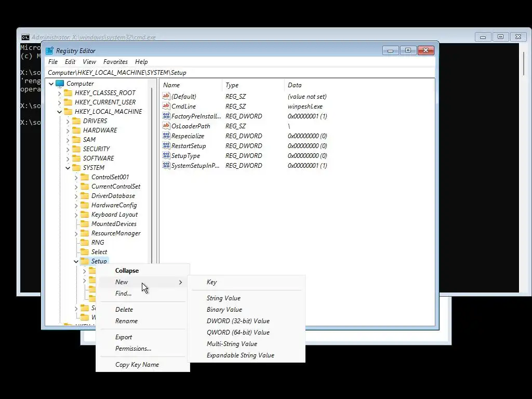Collapse the SYSTEM key chevron
The height and width of the screenshot is (399, 532).
click(x=68, y=168)
